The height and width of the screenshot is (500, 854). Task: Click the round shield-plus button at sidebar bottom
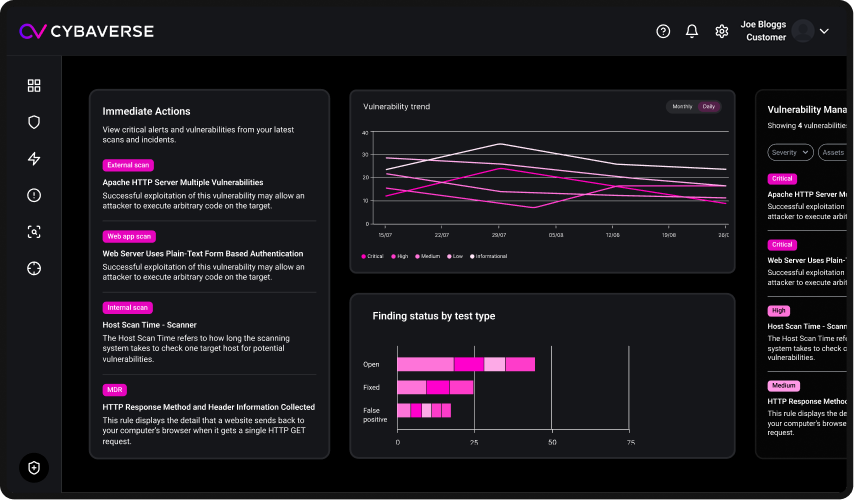(34, 467)
